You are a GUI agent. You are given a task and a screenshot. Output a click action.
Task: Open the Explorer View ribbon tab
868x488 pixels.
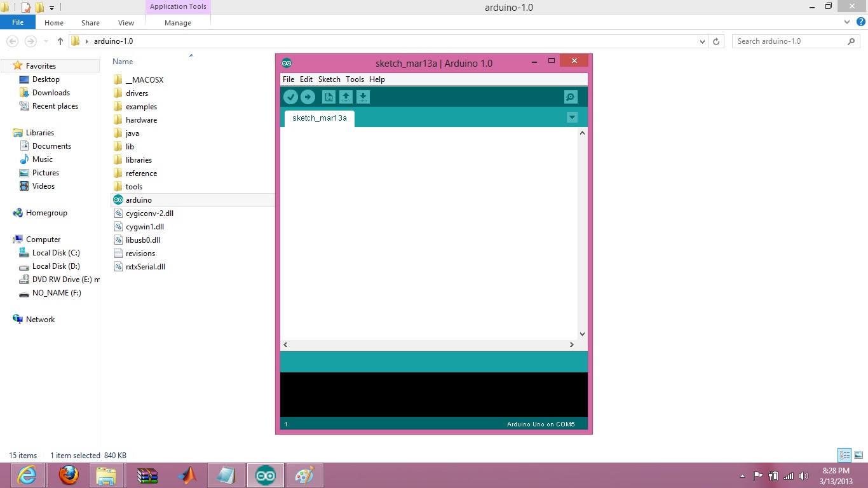point(126,23)
